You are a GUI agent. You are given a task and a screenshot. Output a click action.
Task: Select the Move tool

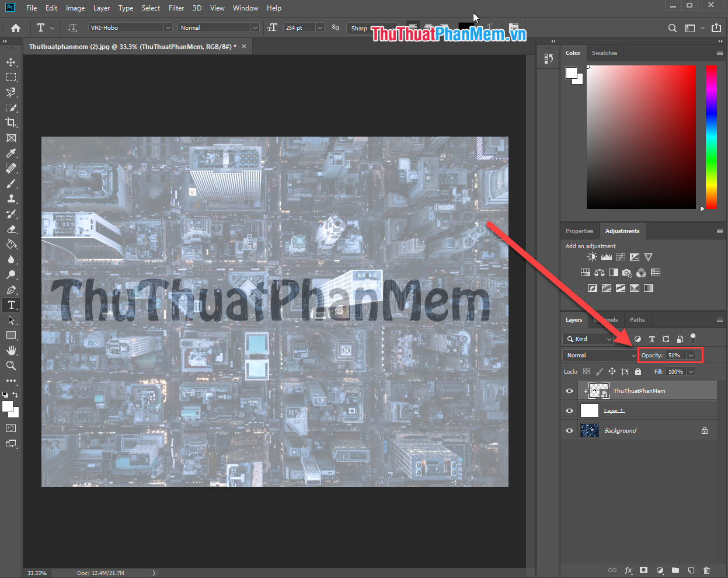(x=11, y=62)
